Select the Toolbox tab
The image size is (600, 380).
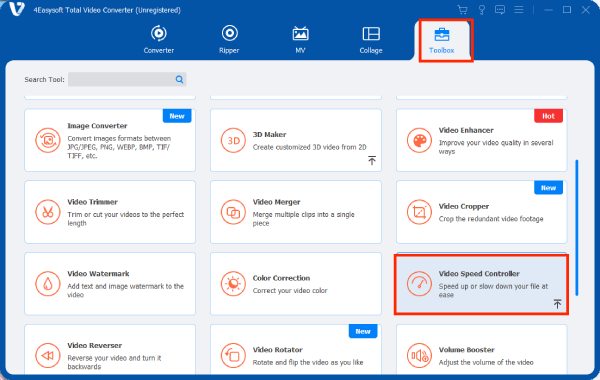pos(442,40)
